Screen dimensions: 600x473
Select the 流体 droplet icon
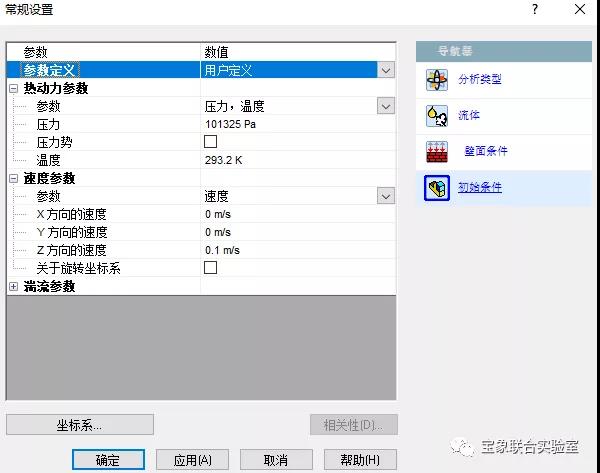(x=437, y=116)
